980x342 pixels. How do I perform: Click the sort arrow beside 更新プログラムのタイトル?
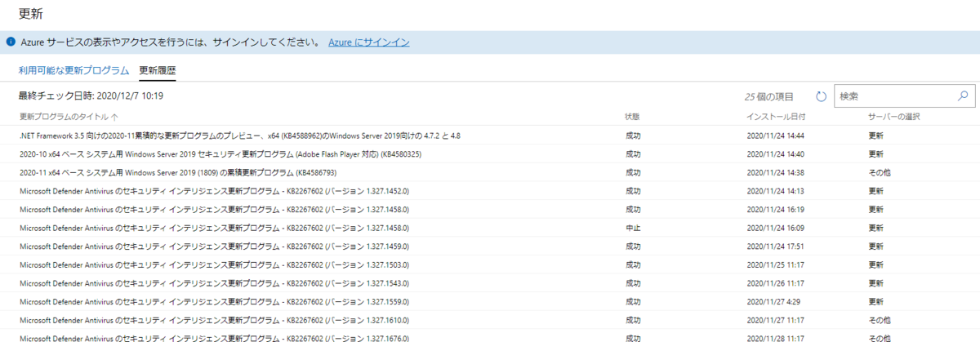[x=114, y=117]
